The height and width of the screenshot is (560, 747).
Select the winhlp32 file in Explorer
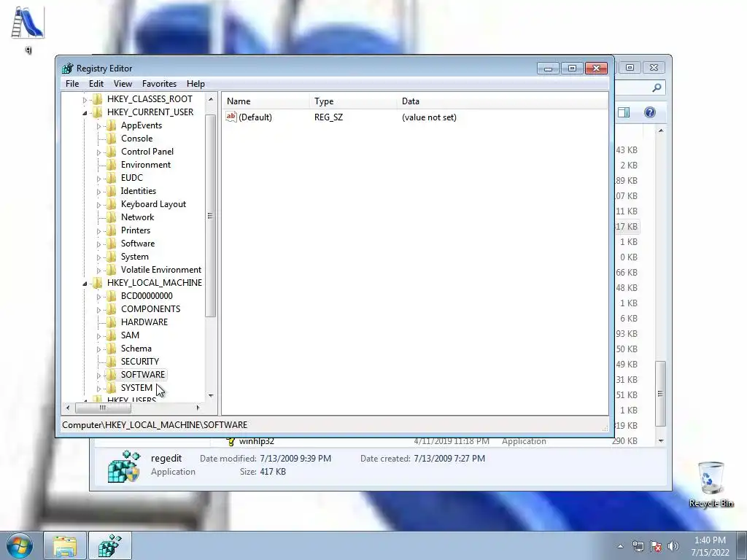[256, 441]
